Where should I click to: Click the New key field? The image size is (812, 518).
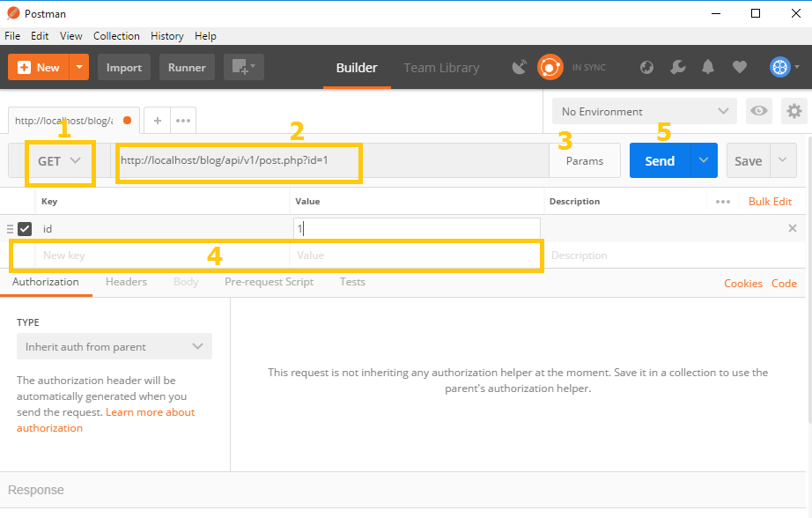tap(162, 255)
